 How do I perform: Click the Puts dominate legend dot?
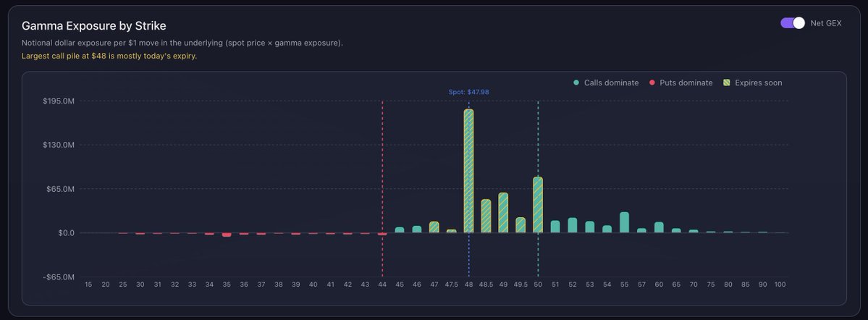[x=652, y=83]
